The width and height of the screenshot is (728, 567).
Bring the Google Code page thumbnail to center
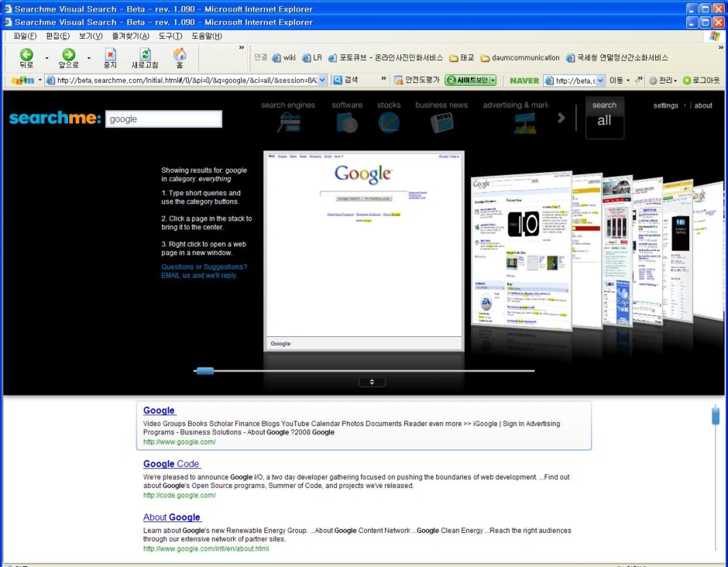(x=521, y=251)
